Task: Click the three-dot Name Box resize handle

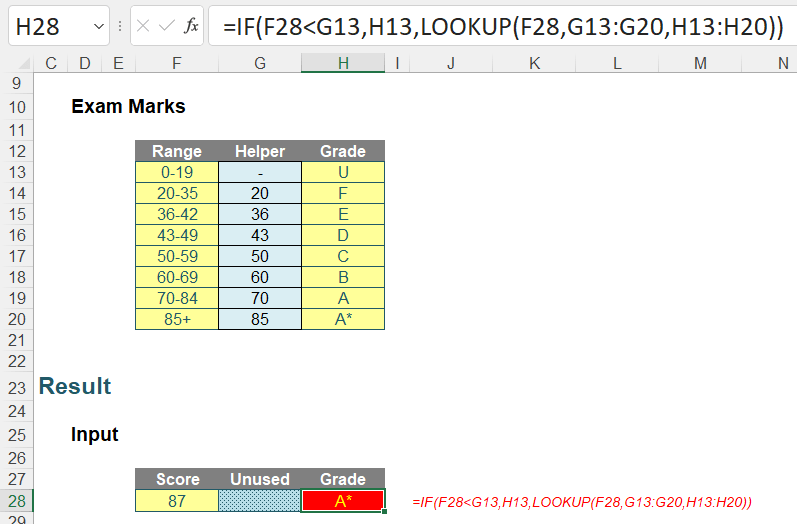Action: click(120, 27)
